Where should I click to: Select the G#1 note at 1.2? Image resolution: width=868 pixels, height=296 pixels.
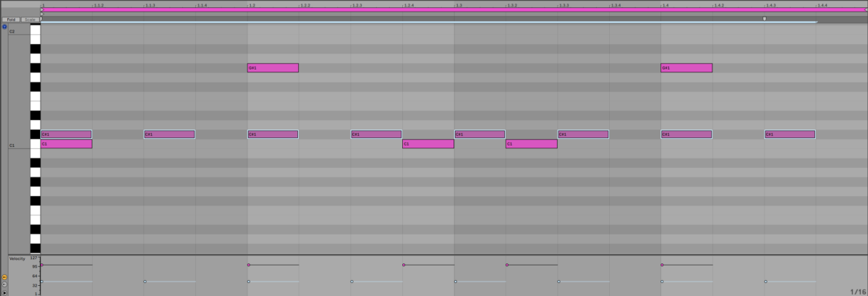[273, 68]
